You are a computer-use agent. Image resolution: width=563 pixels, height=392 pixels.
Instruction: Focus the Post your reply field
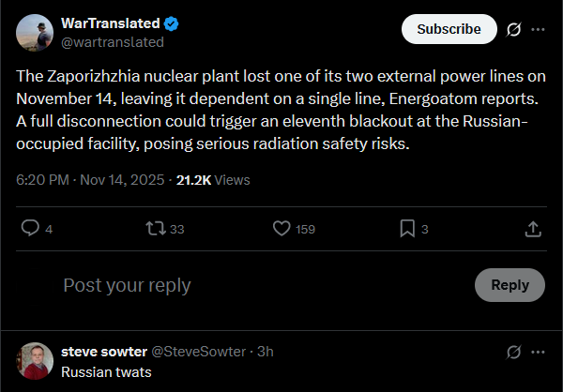tap(266, 285)
